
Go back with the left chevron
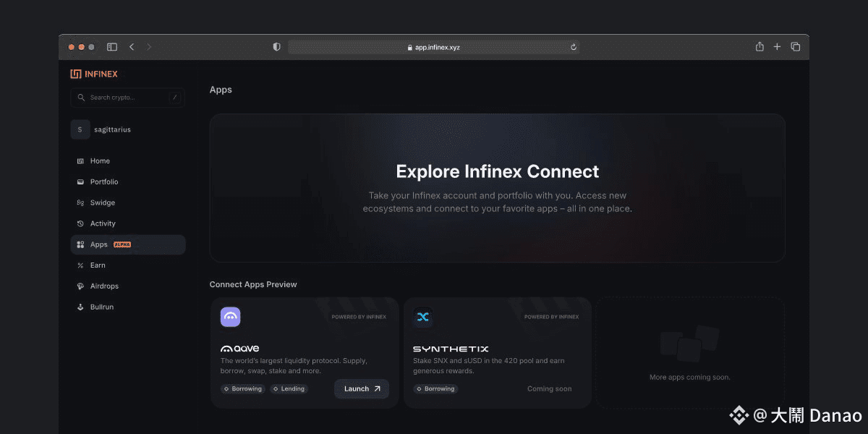coord(132,47)
